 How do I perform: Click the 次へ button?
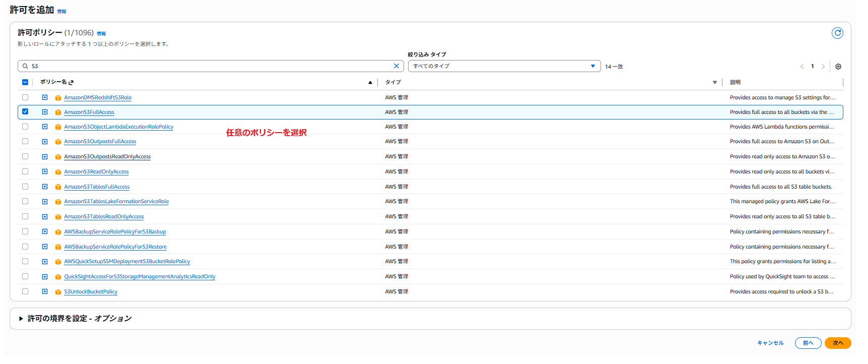click(837, 343)
